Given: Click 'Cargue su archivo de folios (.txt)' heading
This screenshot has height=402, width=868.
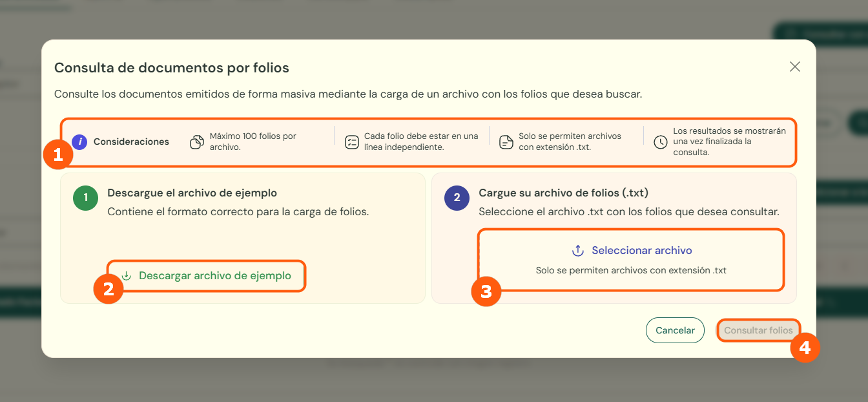Looking at the screenshot, I should [x=563, y=193].
